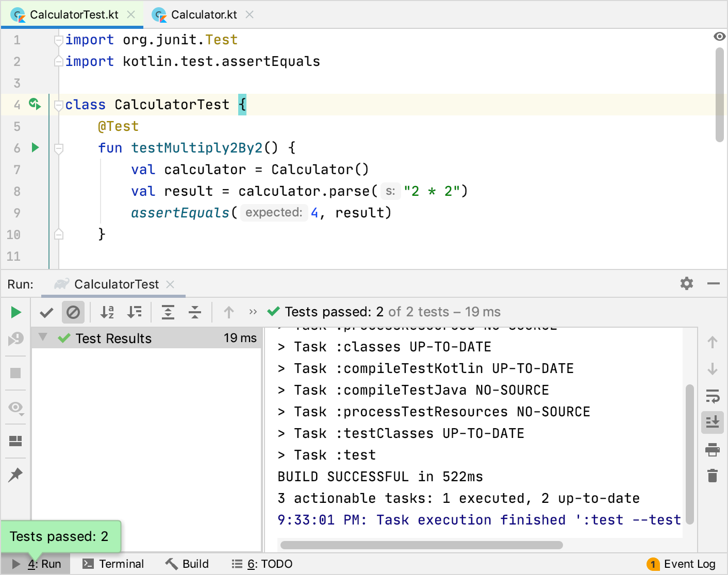Click the rerun failed tests icon
Viewport: 728px width, 575px height.
(15, 339)
